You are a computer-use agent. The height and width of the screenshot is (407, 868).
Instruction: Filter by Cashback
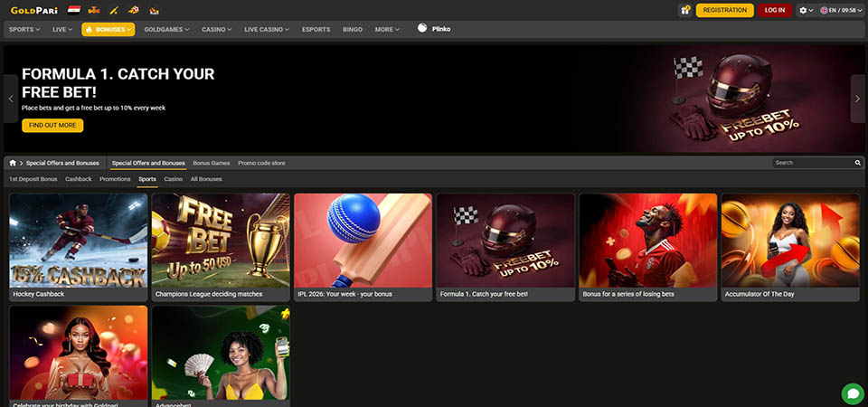[79, 179]
